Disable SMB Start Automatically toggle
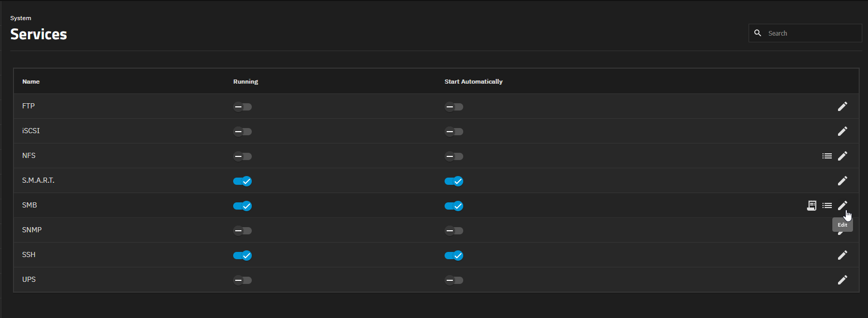Image resolution: width=868 pixels, height=318 pixels. 453,206
